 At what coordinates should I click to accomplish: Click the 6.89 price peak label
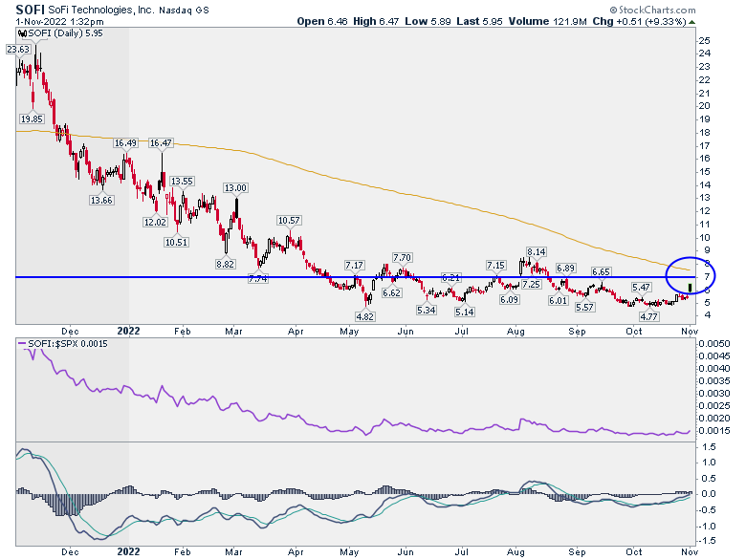click(565, 269)
